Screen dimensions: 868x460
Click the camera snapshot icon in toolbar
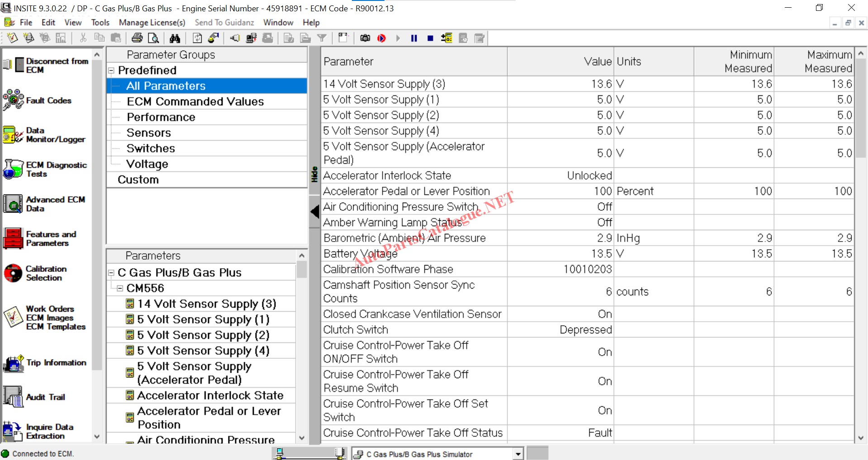click(365, 38)
